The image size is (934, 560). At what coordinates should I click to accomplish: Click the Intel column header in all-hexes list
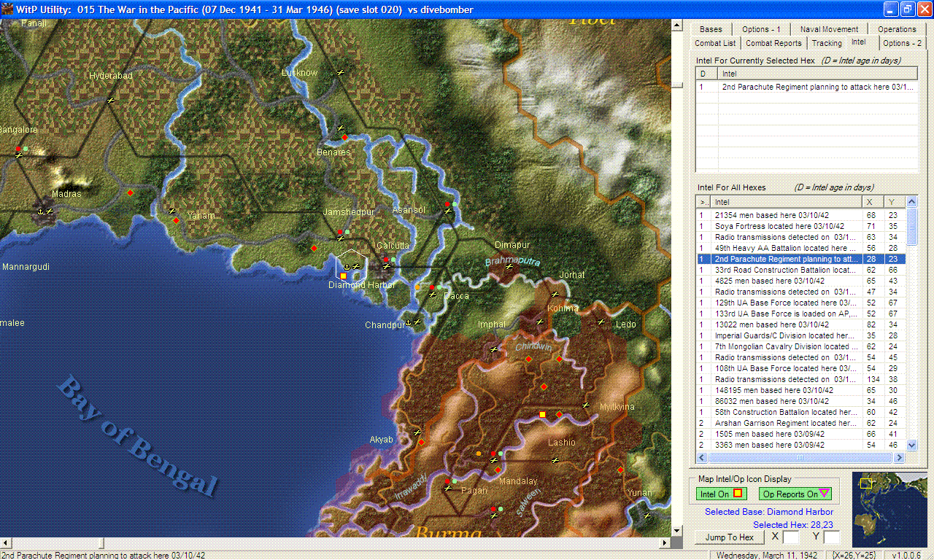786,202
